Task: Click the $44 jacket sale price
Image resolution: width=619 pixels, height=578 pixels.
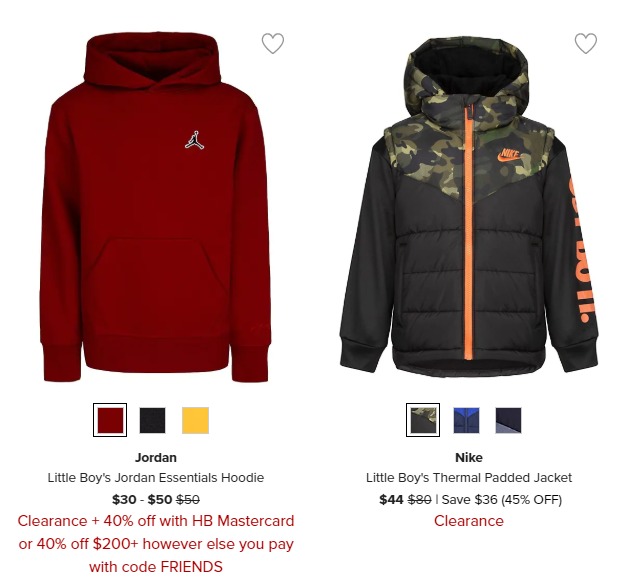Action: coord(391,499)
